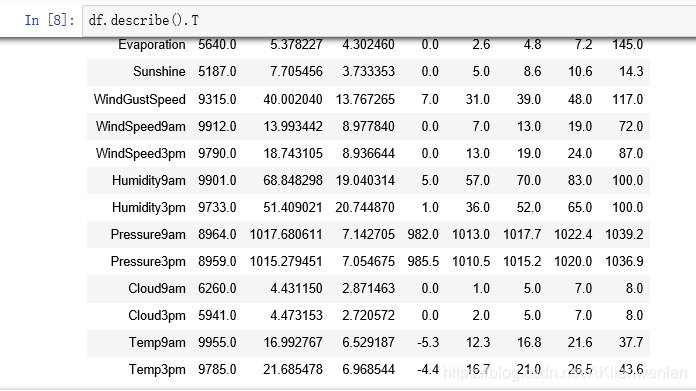696x391 pixels.
Task: Click the In [8] cell prompt
Action: 49,20
